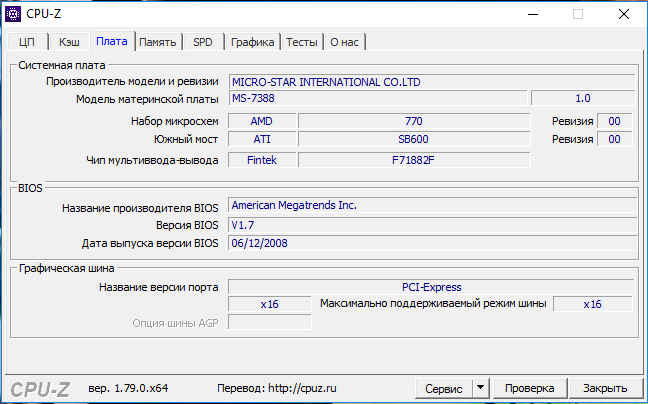Click southbridge Ревизия value 00
Screen dimensions: 648x404
pyautogui.click(x=615, y=139)
